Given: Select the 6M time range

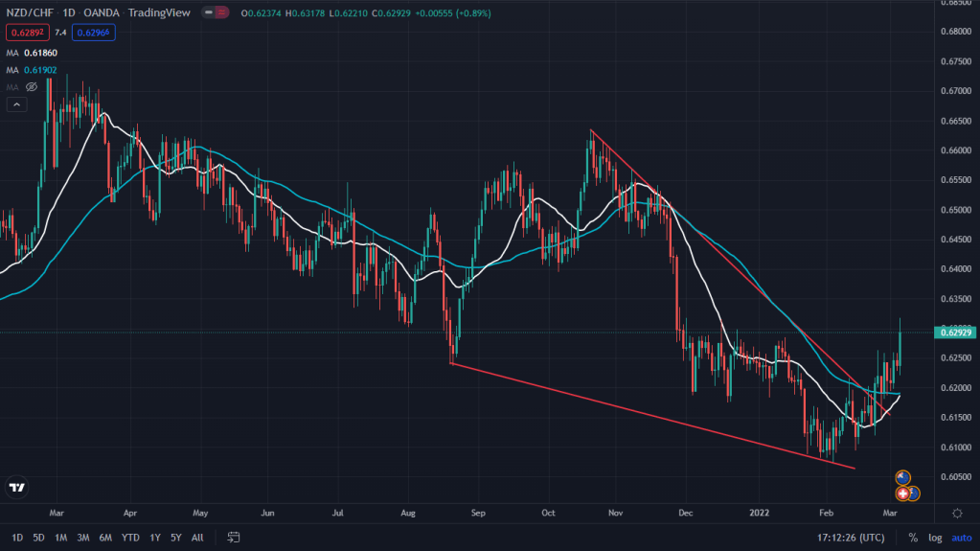Looking at the screenshot, I should (x=107, y=538).
